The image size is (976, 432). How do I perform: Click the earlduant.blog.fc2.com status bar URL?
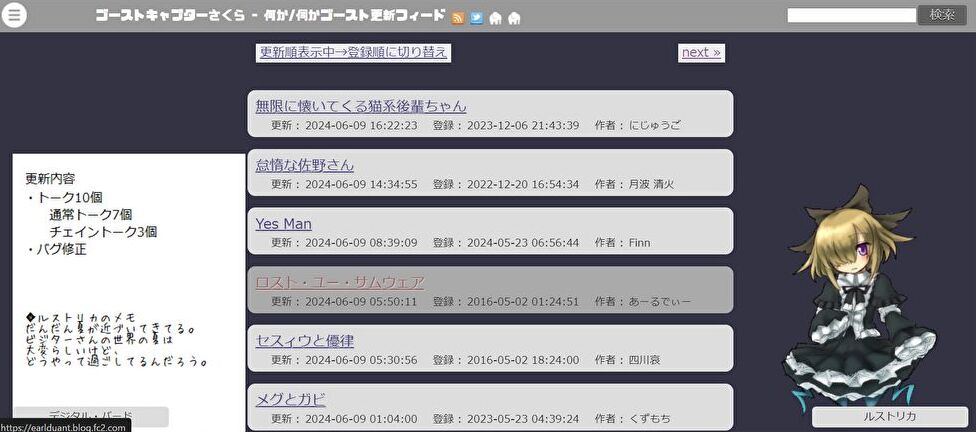tap(65, 428)
